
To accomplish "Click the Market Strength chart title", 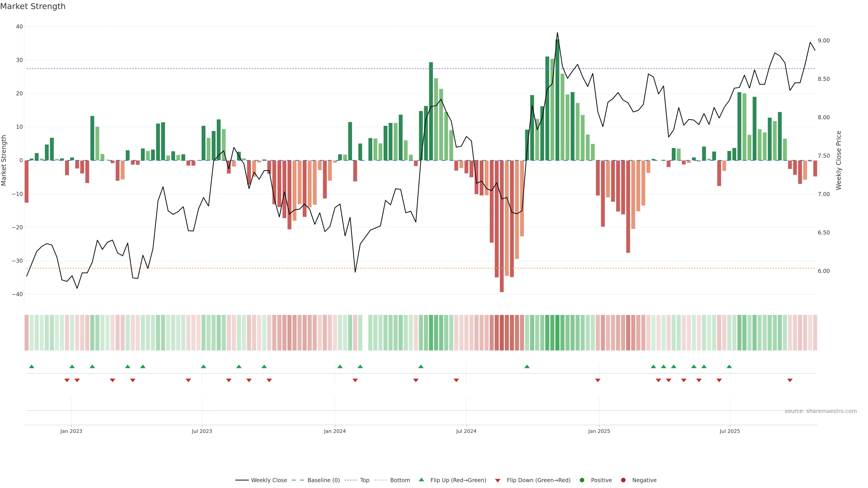I will (x=33, y=6).
